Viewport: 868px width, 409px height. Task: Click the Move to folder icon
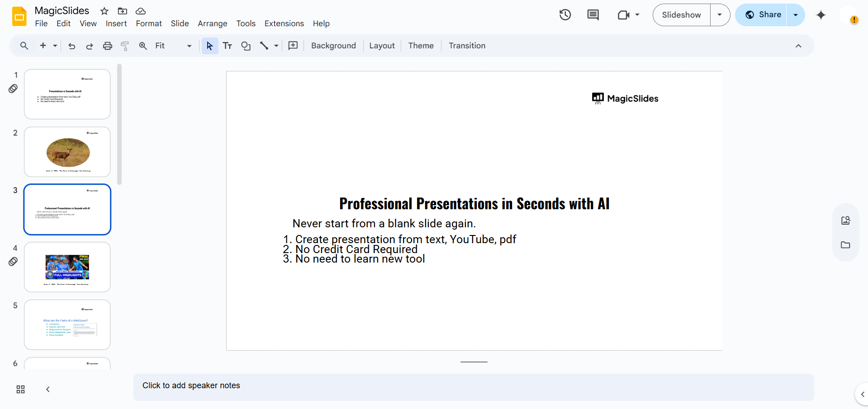coord(122,11)
